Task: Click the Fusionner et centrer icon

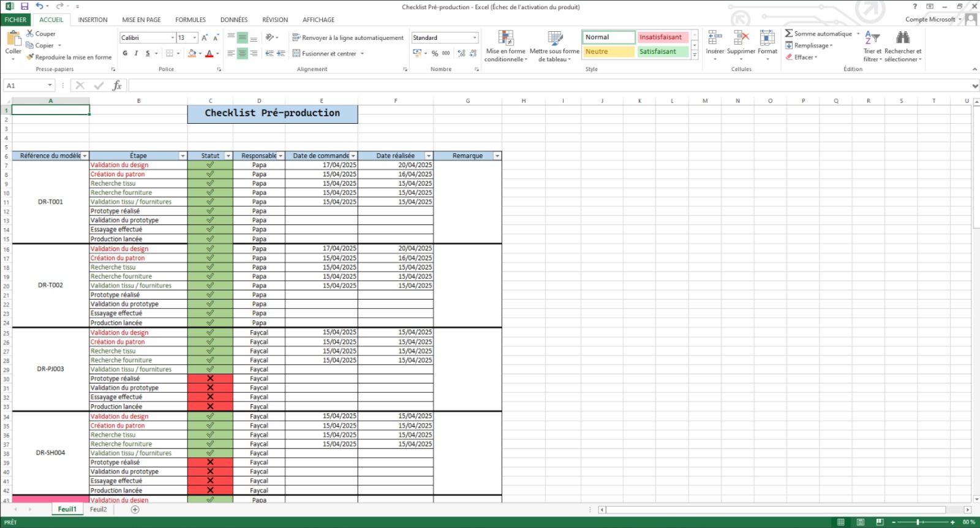Action: pyautogui.click(x=296, y=53)
